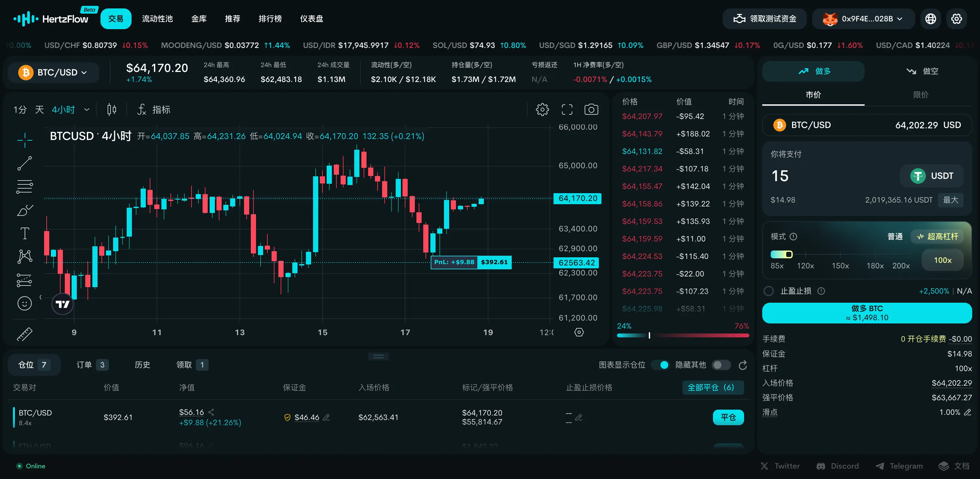Refresh the positions list
Image resolution: width=980 pixels, height=479 pixels.
tap(742, 365)
